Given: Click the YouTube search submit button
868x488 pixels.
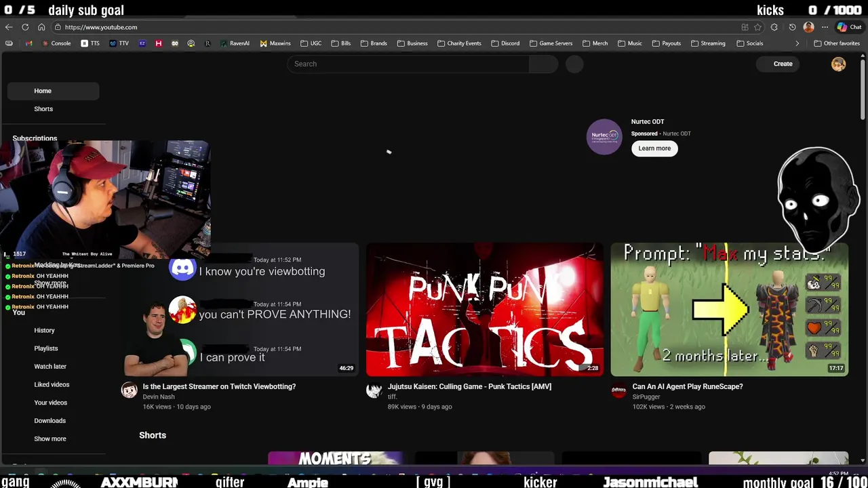Looking at the screenshot, I should (543, 64).
